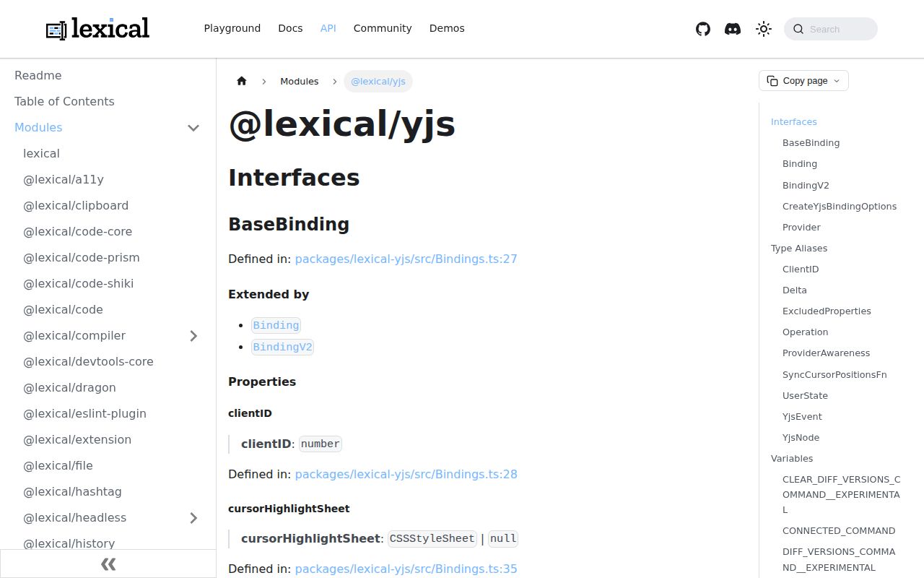
Task: Select @lexical/extension in sidebar
Action: pos(77,439)
